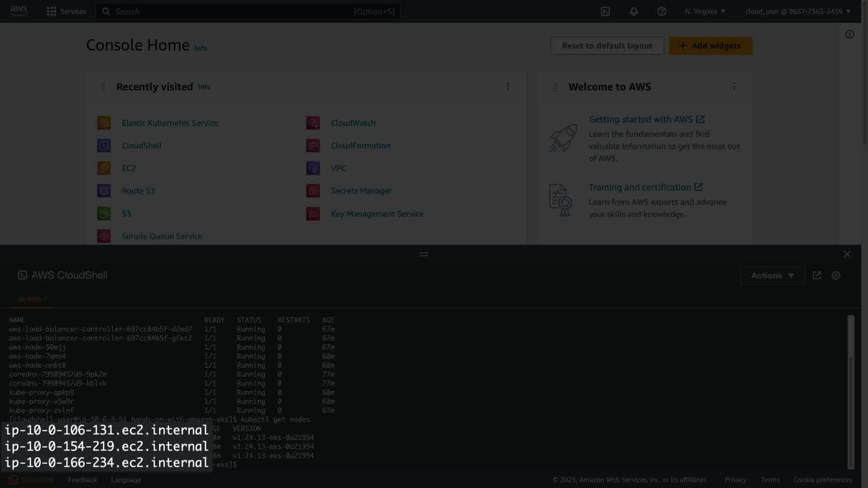Click the CloudShell panel resize handle
The image size is (868, 488).
tap(424, 254)
